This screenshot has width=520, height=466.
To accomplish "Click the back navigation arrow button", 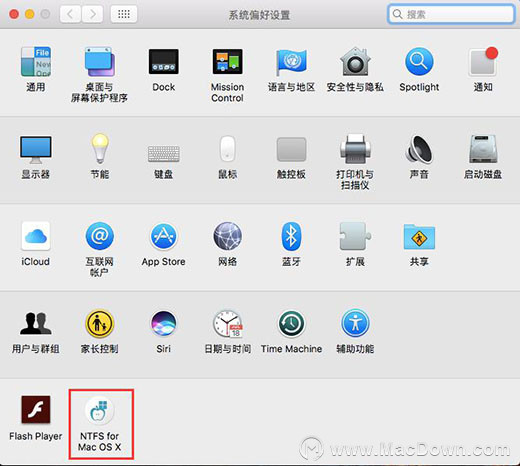I will pos(70,14).
